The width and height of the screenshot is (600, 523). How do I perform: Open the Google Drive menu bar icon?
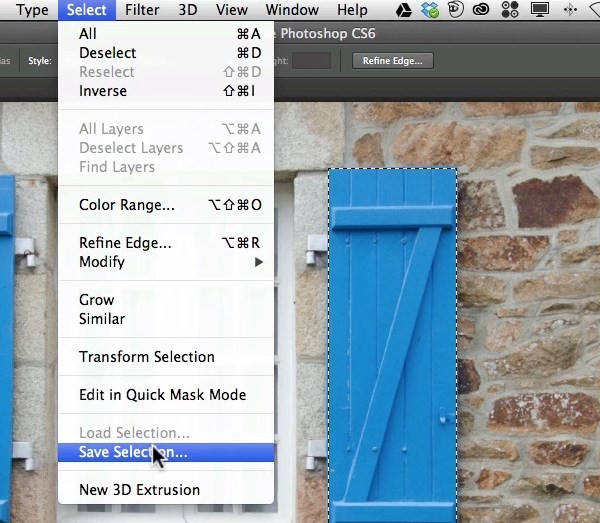pos(403,10)
